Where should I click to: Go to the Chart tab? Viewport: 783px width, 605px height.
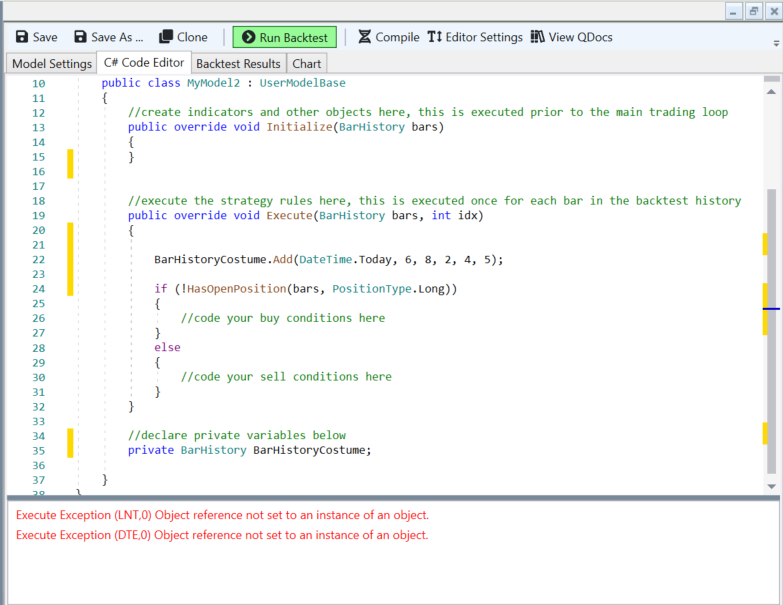click(x=306, y=64)
